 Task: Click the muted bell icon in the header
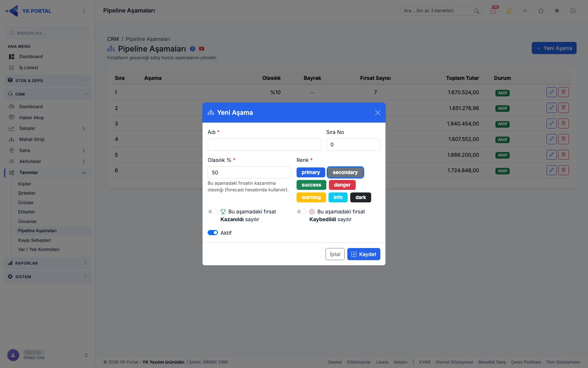click(x=509, y=11)
